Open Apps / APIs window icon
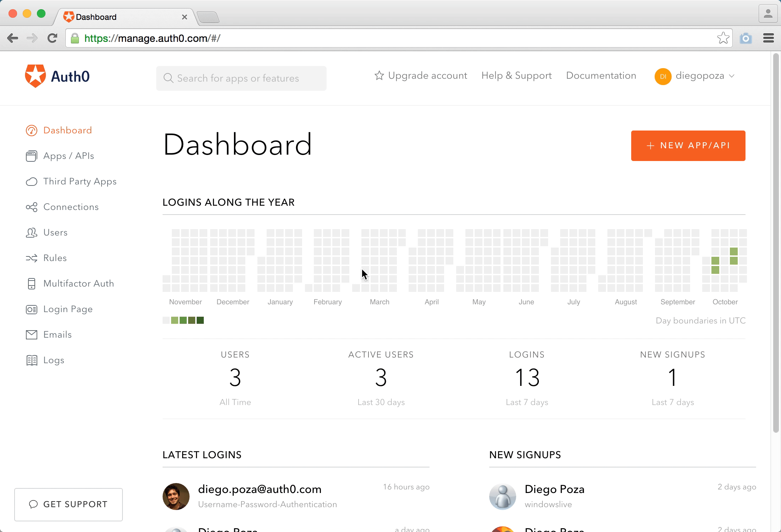This screenshot has height=532, width=781. tap(32, 156)
